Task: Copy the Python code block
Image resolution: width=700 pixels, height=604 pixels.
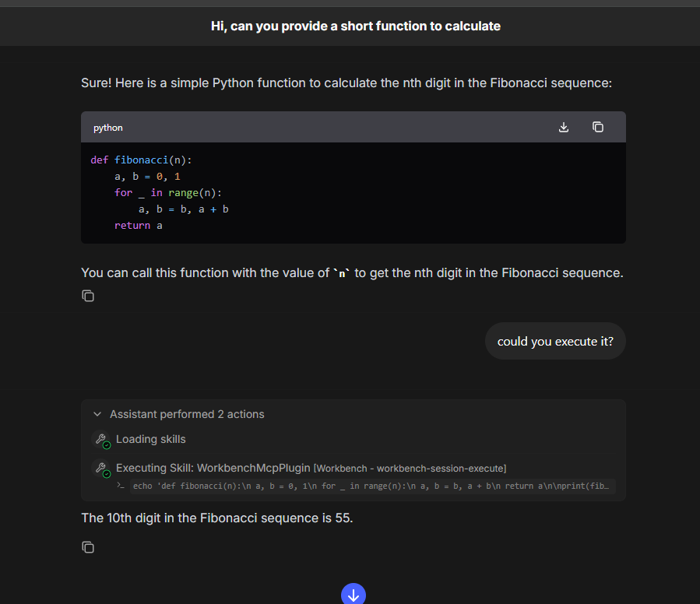Action: pos(598,126)
